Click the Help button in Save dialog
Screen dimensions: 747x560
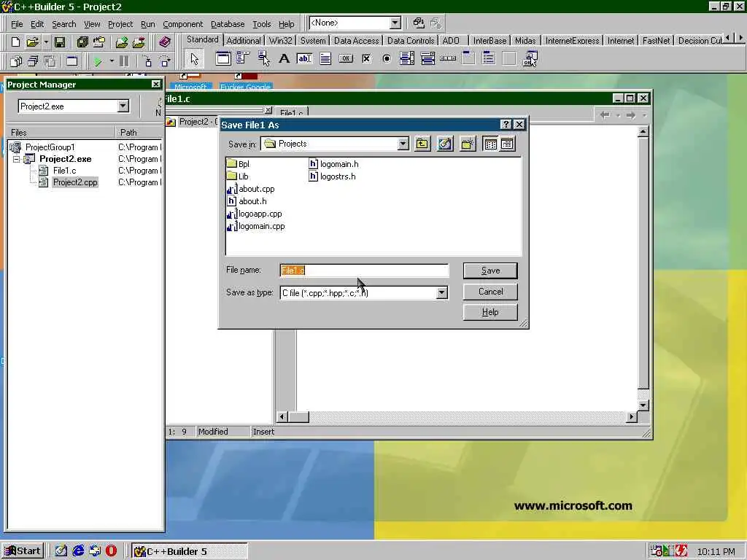[x=490, y=312]
